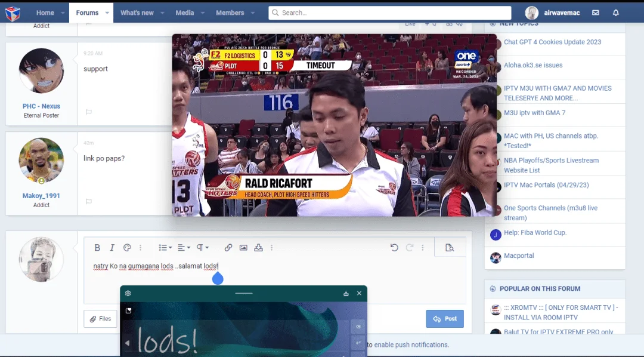Open the text color palette icon
644x357 pixels.
coord(127,248)
